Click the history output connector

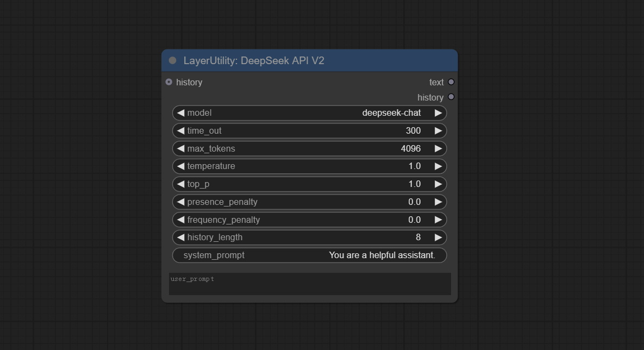pyautogui.click(x=451, y=97)
